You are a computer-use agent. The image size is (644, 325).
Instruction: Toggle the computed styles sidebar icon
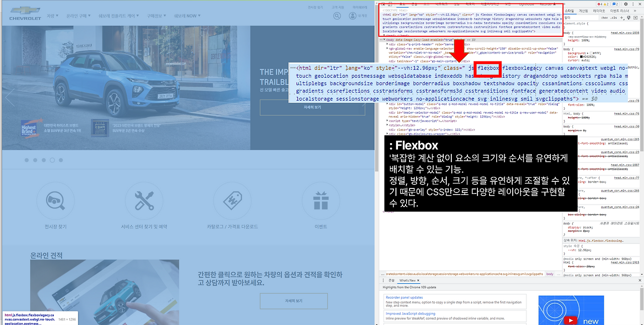click(635, 18)
